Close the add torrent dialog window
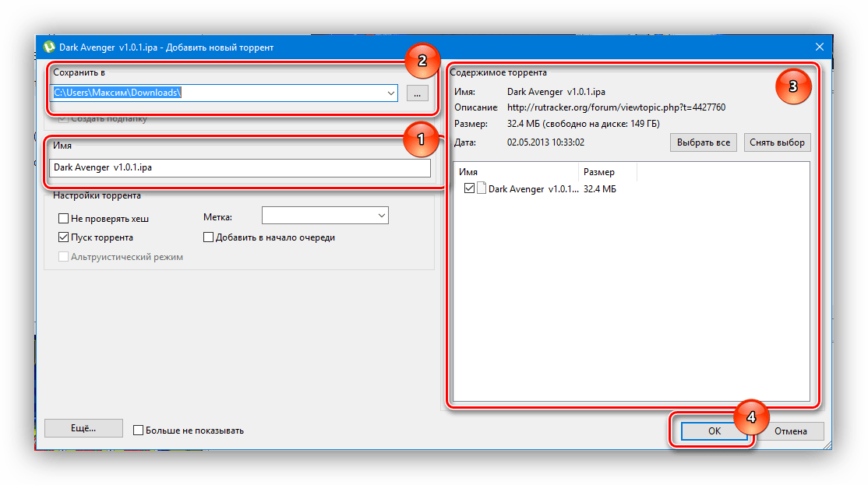 pyautogui.click(x=819, y=47)
